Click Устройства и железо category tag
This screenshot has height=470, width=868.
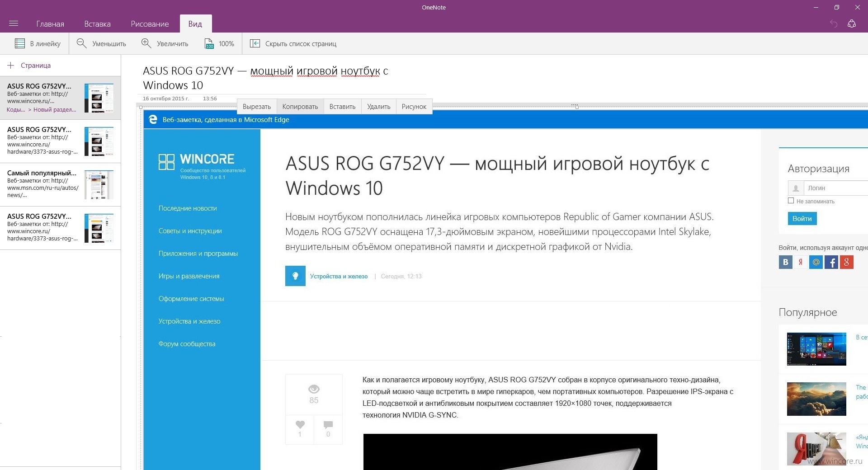coord(339,277)
